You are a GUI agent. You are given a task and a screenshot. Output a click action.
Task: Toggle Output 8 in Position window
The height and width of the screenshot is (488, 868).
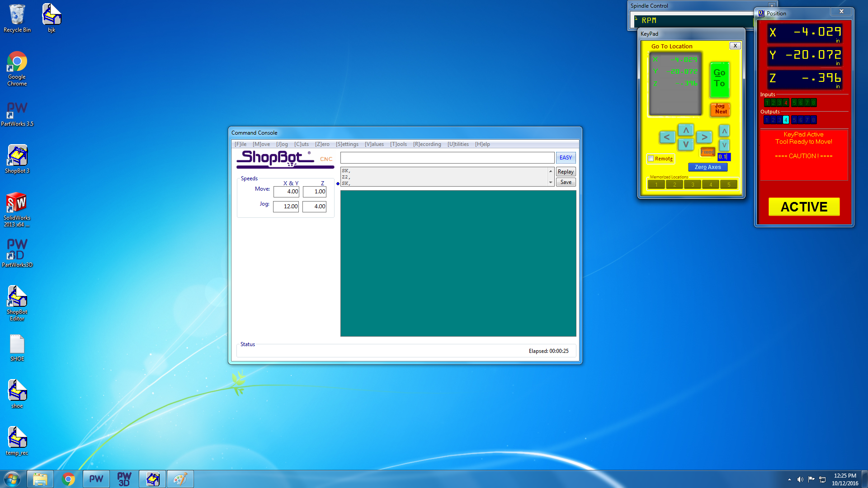(813, 120)
